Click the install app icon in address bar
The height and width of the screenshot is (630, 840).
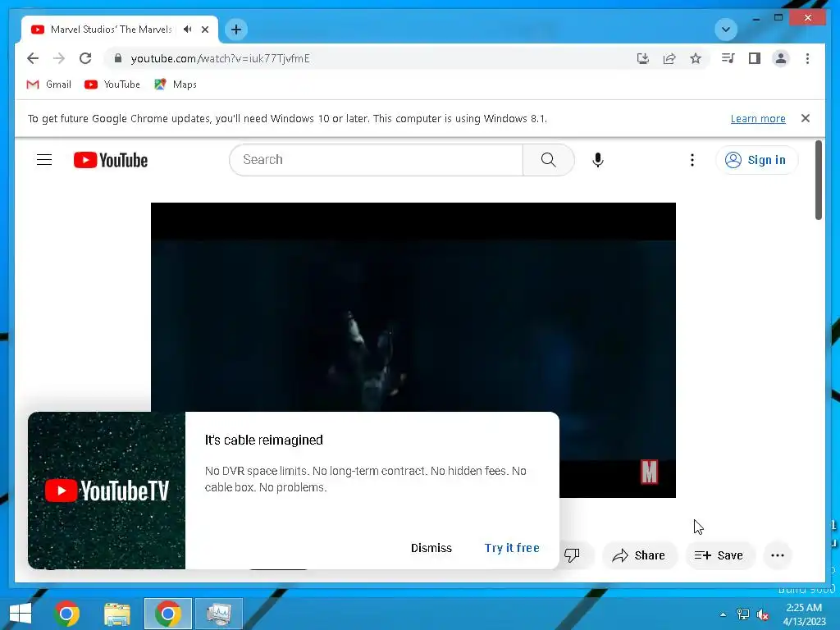643,58
